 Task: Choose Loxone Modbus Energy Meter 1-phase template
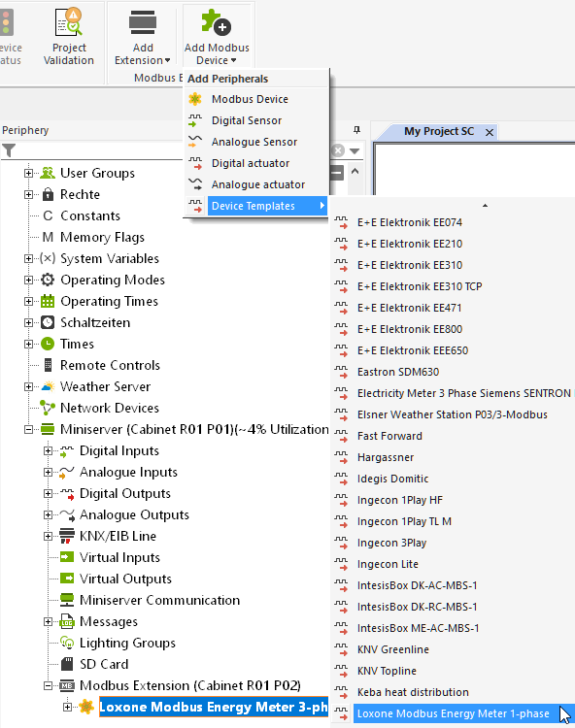(x=454, y=713)
